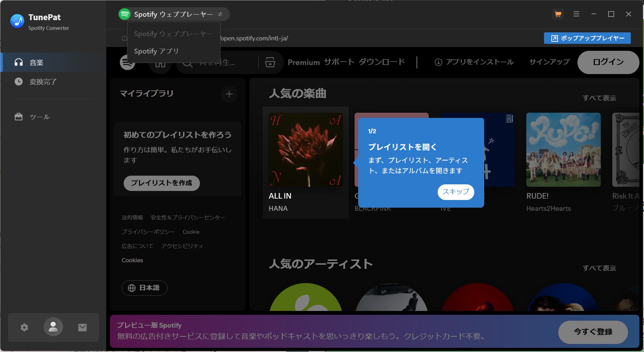Select Spotify ウェブプレーヤー in dropdown list
This screenshot has width=644, height=352.
point(173,34)
